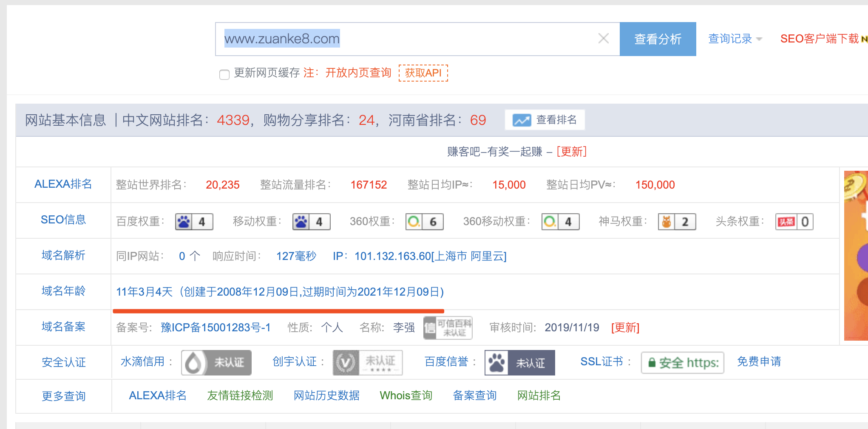868x429 pixels.
Task: Click the IP address 101.132.163.60 link
Action: pyautogui.click(x=391, y=256)
